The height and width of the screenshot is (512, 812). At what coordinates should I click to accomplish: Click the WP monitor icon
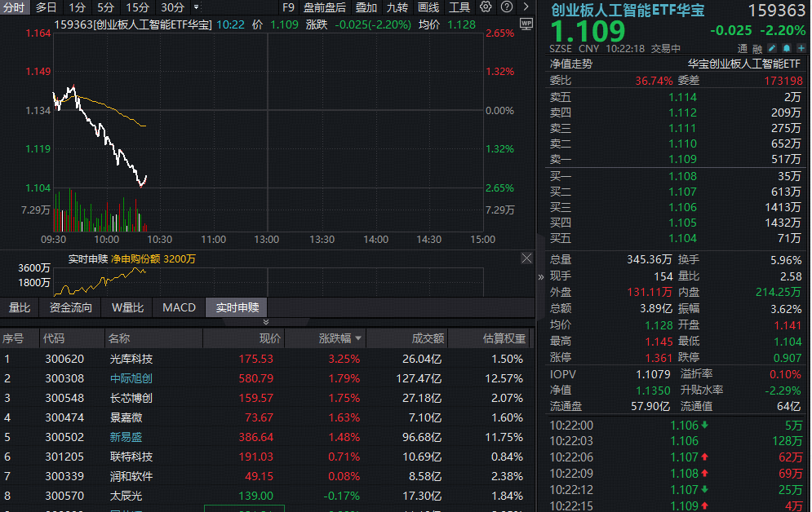526,24
